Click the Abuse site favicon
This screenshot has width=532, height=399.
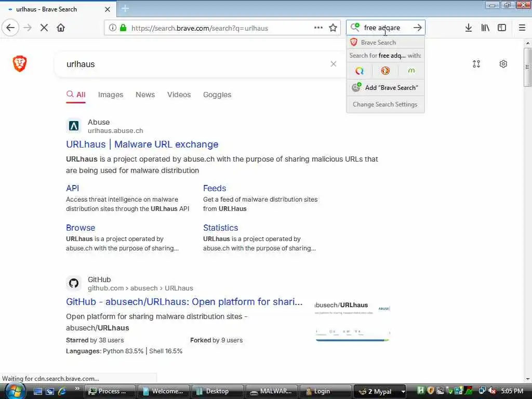pos(74,126)
